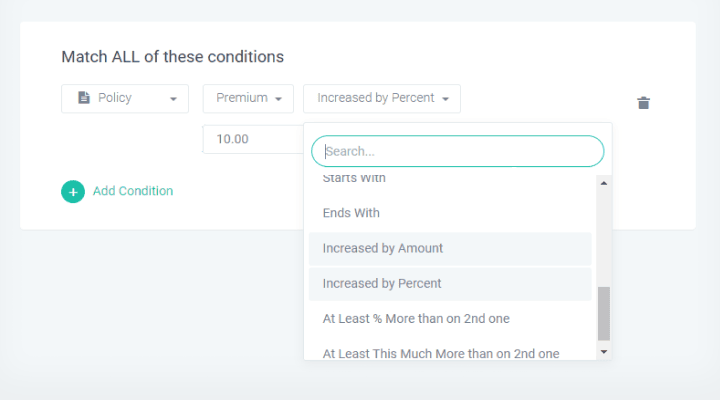
Task: Delete the condition with trash icon
Action: pyautogui.click(x=644, y=103)
